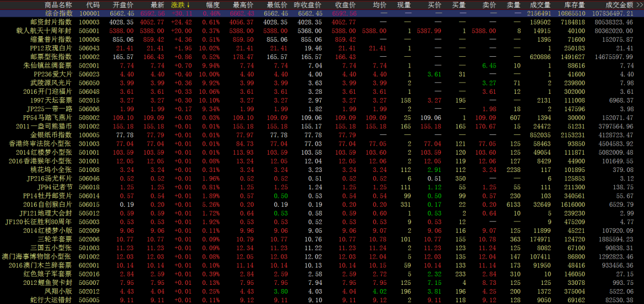Select 香港终审法院小型张 in the list
644x304 pixels.
coord(41,143)
